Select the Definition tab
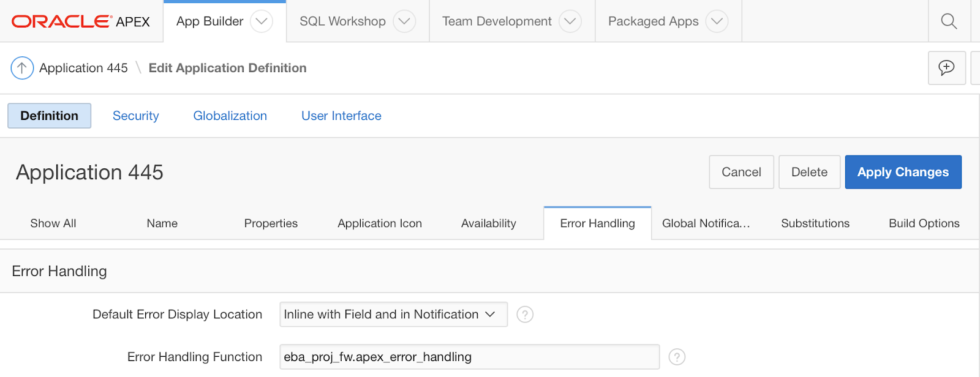Viewport: 980px width, 377px height. point(50,116)
